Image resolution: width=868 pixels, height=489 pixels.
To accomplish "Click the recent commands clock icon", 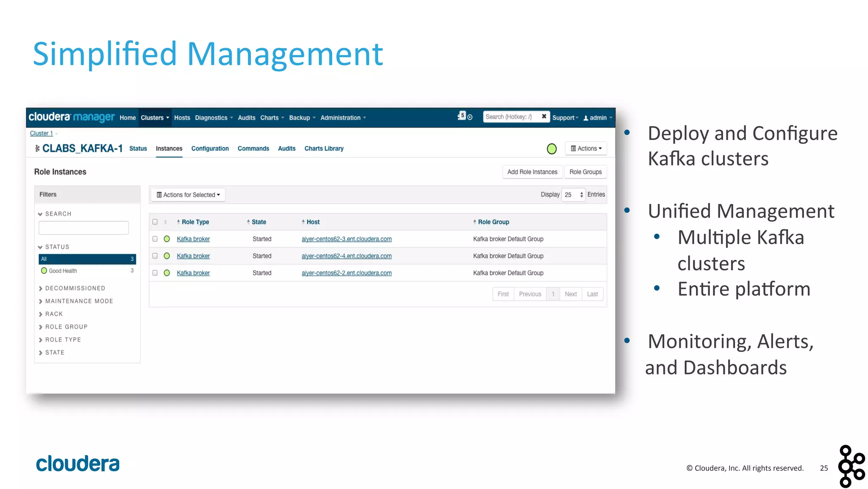I will coord(470,117).
